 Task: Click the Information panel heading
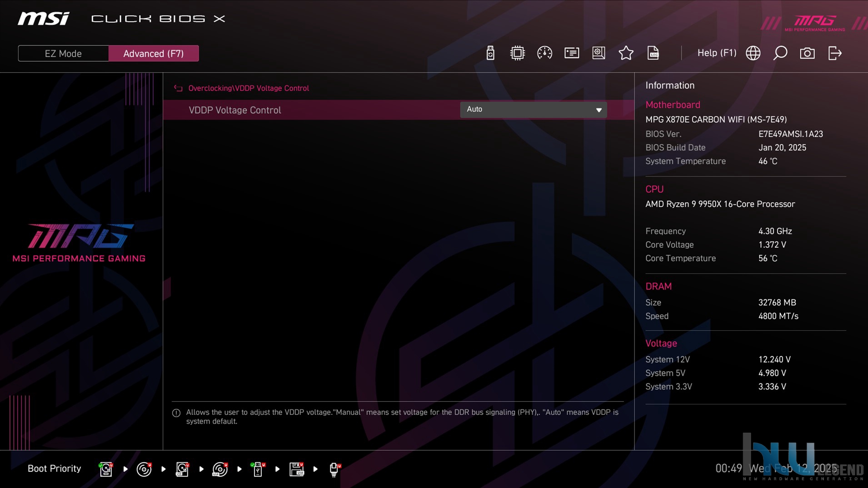click(670, 85)
